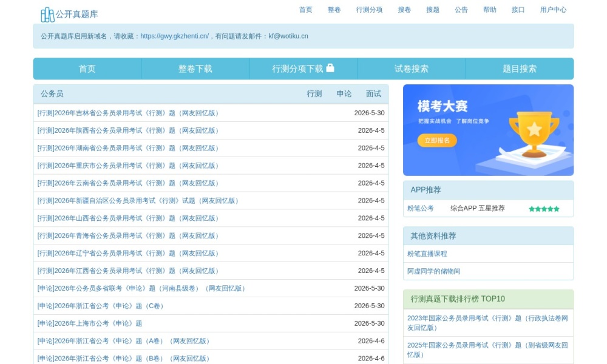Open 2025年国家公务员行测副省级 link
Image resolution: width=607 pixels, height=364 pixels.
[488, 349]
